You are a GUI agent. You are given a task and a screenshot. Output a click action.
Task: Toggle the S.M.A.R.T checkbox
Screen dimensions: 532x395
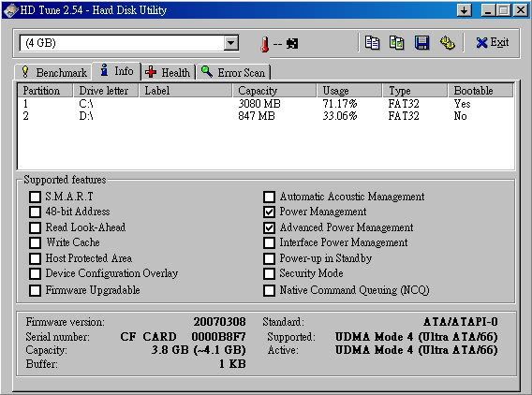coord(35,197)
